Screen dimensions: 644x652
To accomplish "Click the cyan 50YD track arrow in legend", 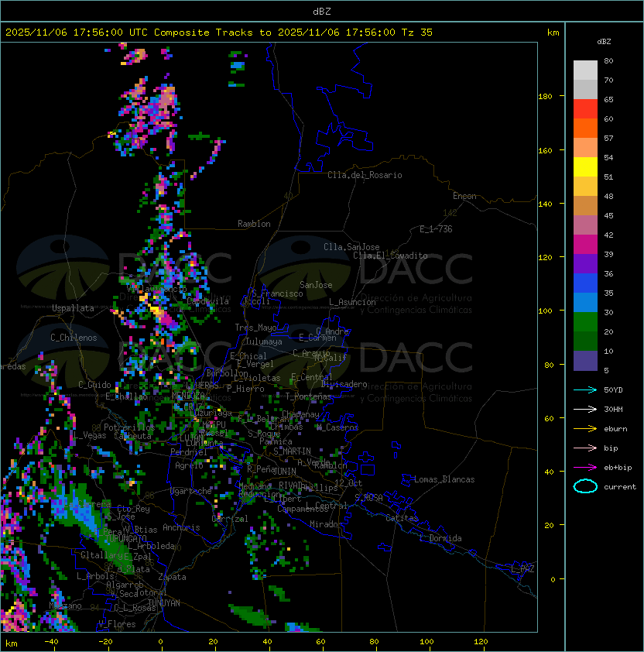I will click(585, 390).
